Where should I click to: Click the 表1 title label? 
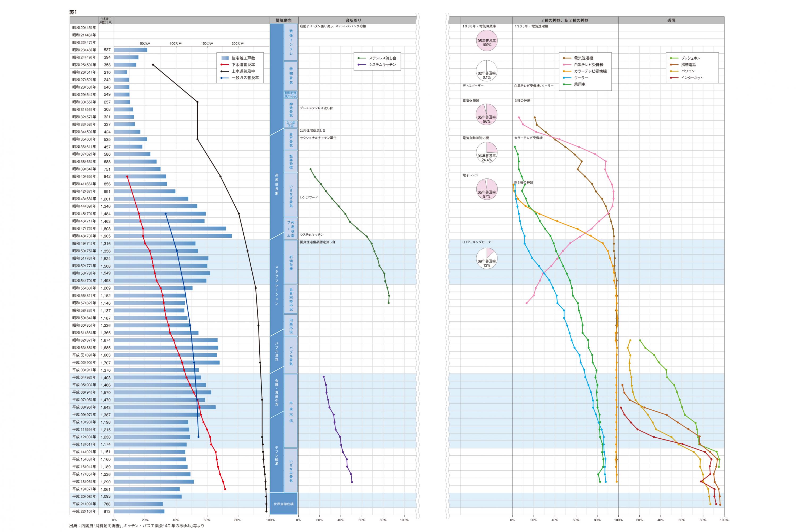coord(73,12)
